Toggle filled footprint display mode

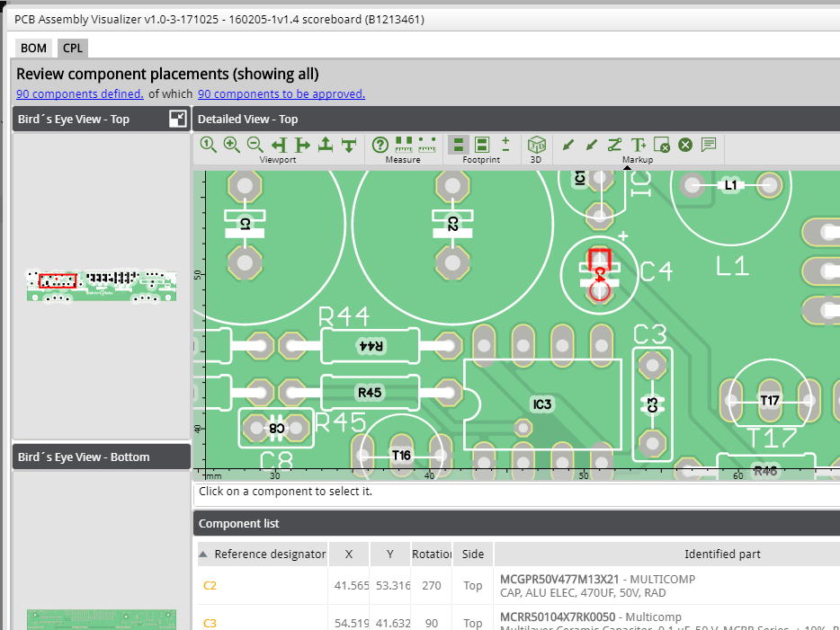459,144
